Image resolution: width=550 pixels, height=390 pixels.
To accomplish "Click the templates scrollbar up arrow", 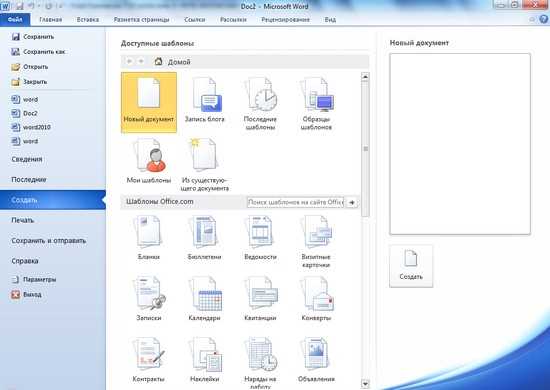I will tap(365, 77).
